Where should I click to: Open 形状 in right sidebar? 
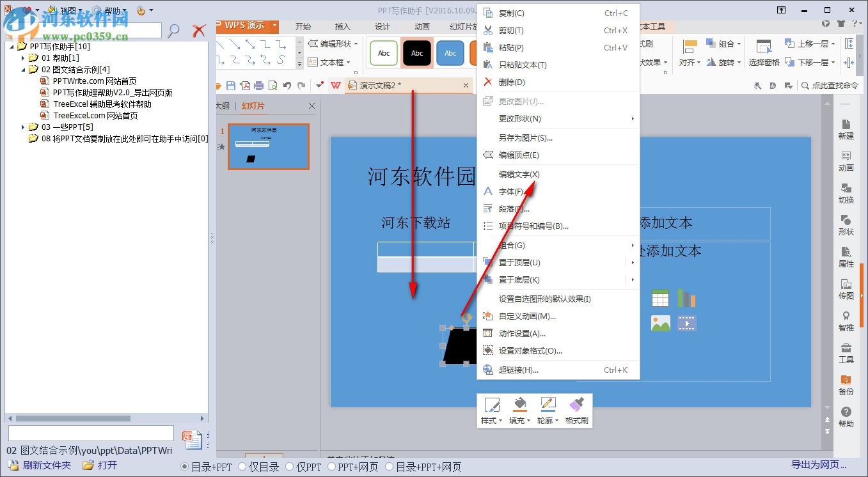(x=846, y=224)
